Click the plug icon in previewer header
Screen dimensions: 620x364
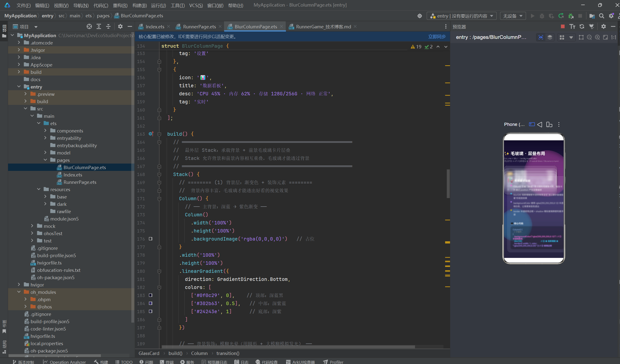coord(591,27)
